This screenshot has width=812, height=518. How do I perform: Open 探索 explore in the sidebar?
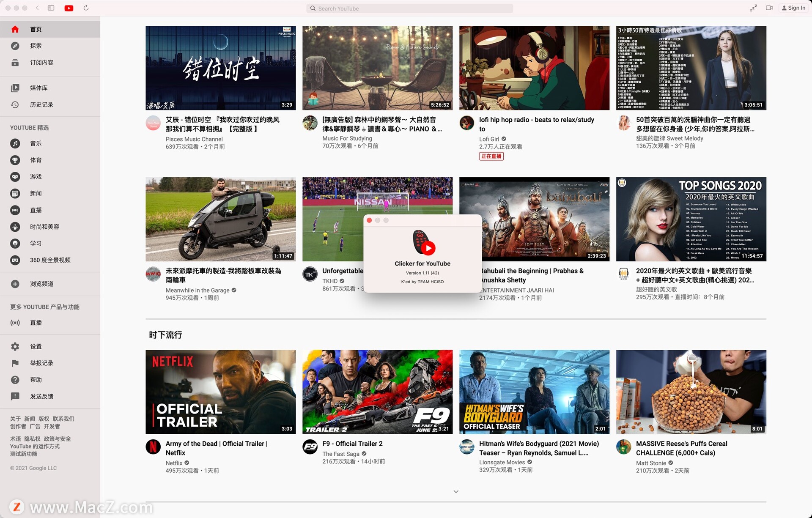pyautogui.click(x=50, y=46)
